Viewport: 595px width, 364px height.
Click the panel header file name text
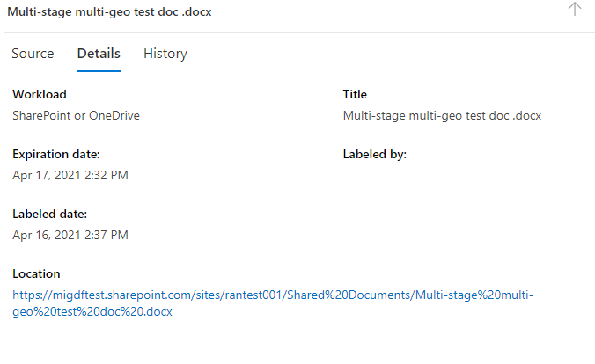[x=109, y=11]
